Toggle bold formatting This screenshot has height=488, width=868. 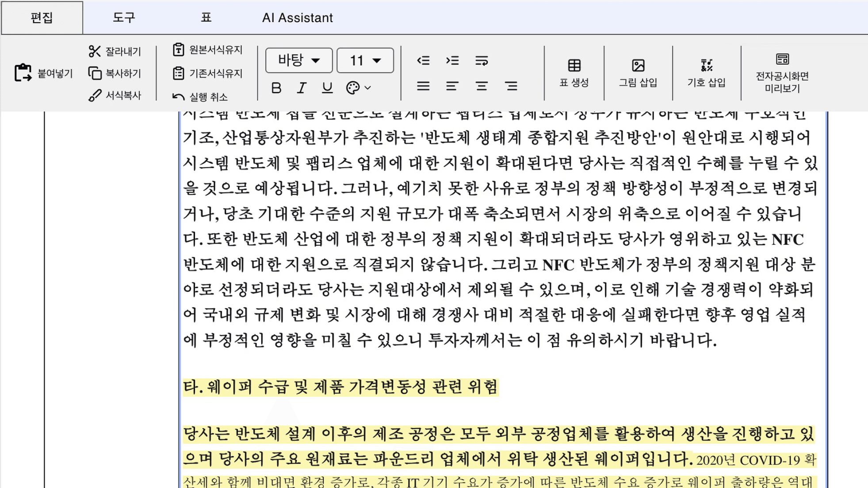276,88
